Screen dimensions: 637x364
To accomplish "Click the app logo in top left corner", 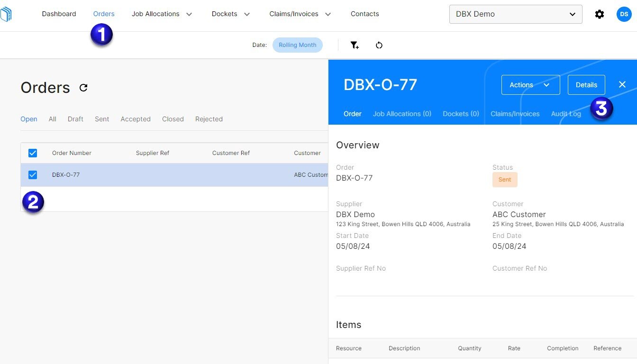I will pos(6,14).
